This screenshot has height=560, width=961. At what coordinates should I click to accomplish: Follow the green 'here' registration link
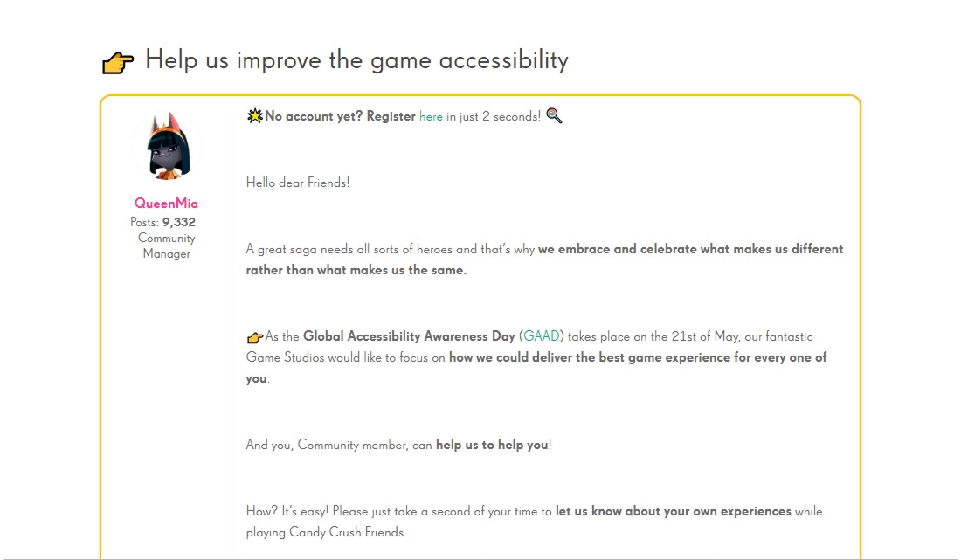tap(431, 116)
